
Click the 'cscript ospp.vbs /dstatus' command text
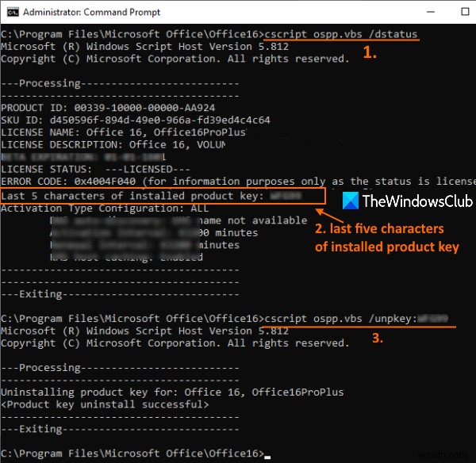pos(341,34)
